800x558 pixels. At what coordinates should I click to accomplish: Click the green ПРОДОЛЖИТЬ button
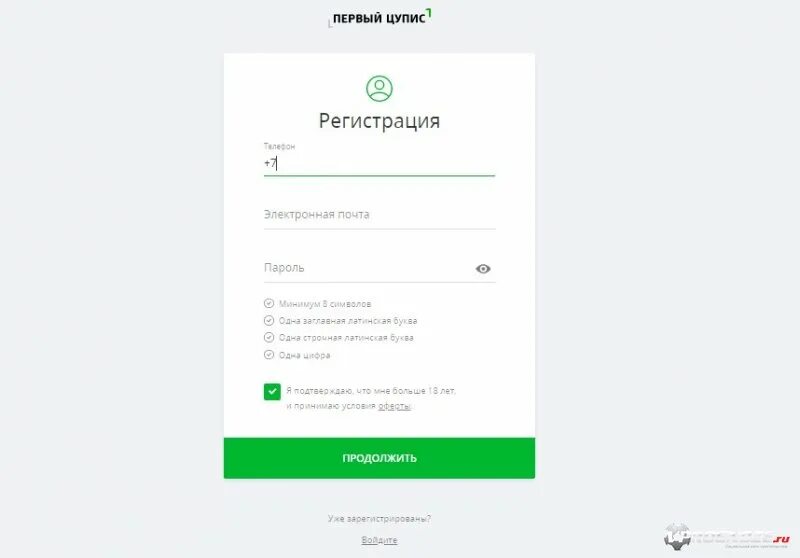point(379,458)
